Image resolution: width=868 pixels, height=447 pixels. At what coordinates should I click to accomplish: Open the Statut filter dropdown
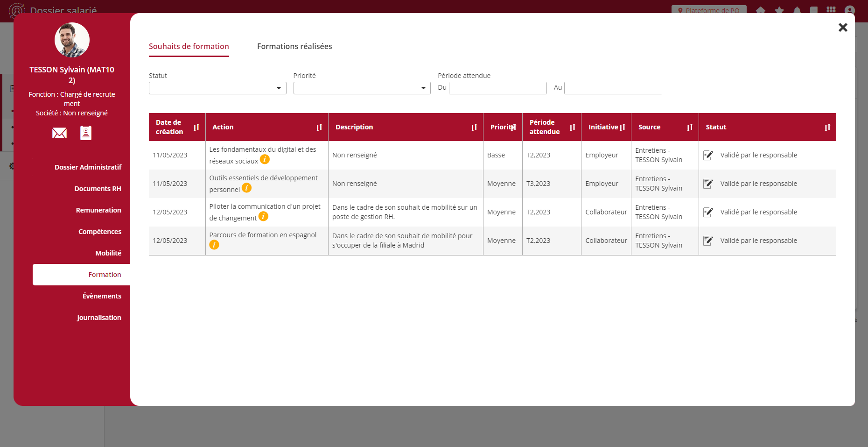(x=217, y=88)
